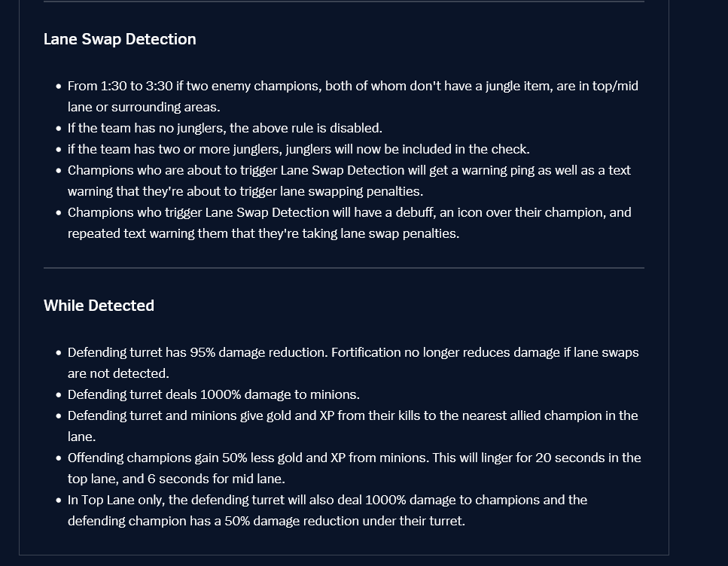Click the debuff icon bullet text
Image resolution: width=728 pixels, height=566 pixels.
349,223
